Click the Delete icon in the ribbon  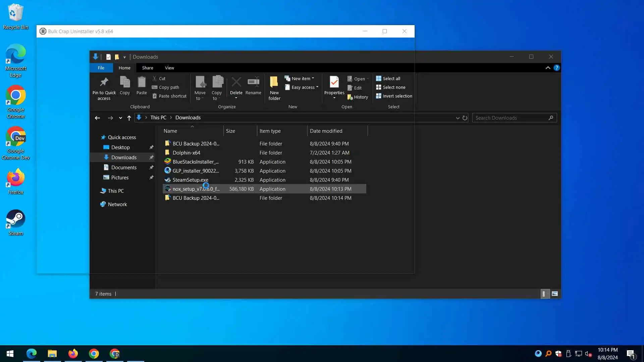[236, 82]
